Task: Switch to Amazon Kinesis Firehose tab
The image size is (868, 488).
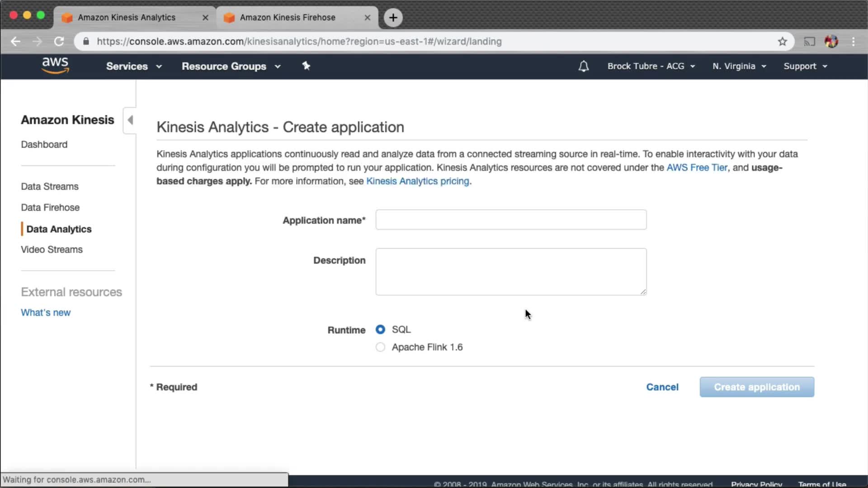Action: (x=288, y=18)
